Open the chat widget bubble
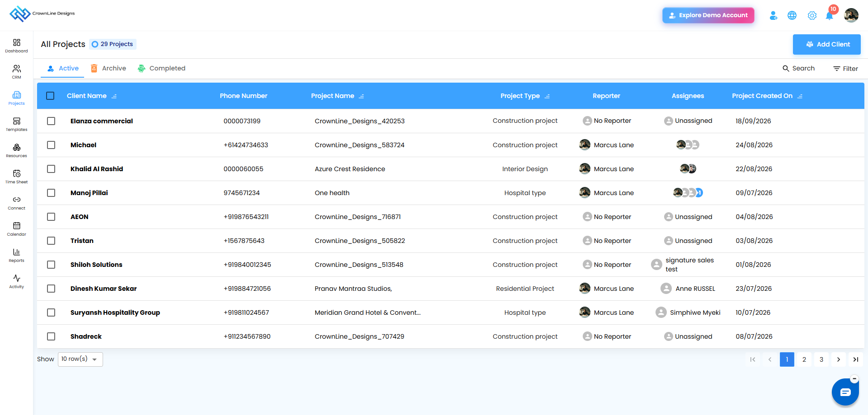 [845, 392]
